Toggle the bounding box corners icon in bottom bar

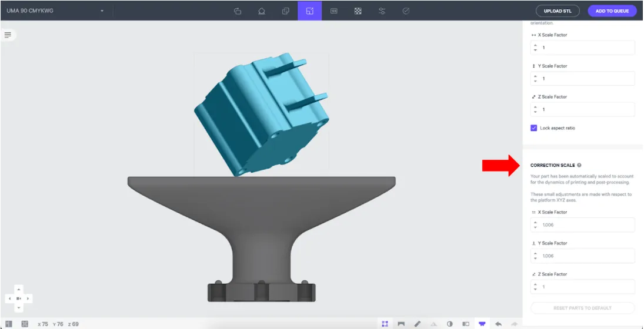tap(385, 324)
